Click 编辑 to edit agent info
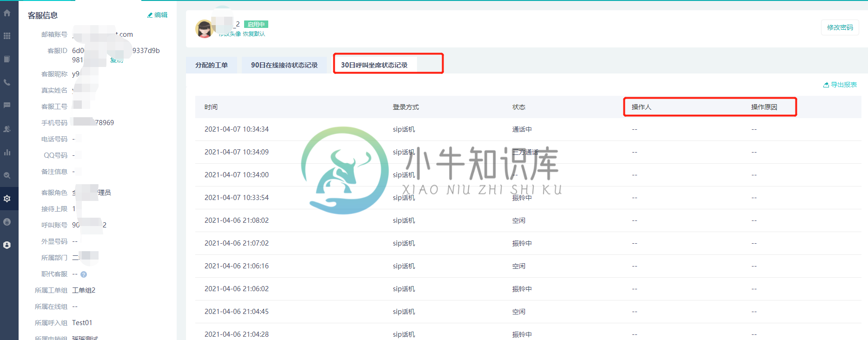Viewport: 868px width, 340px height. point(158,15)
